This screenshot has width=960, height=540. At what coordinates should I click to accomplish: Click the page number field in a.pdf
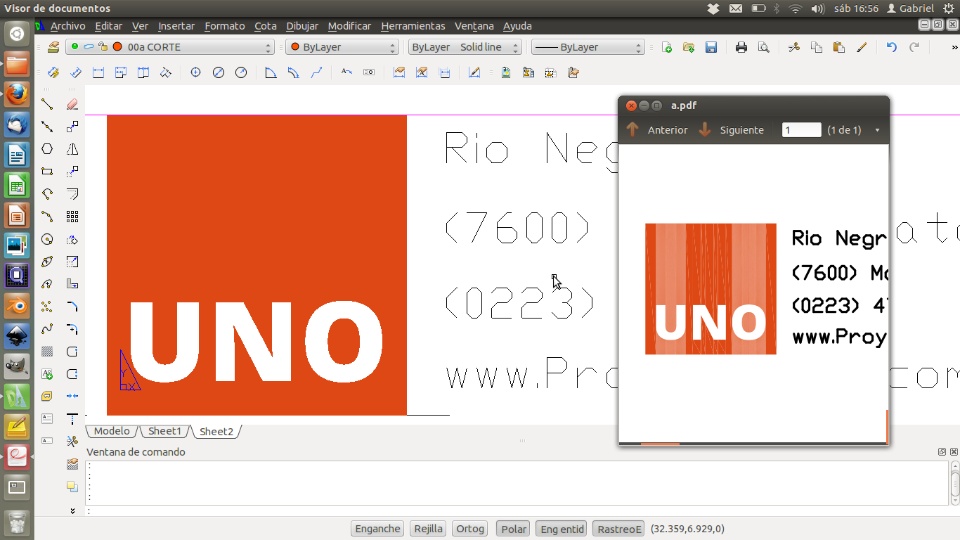tap(801, 130)
